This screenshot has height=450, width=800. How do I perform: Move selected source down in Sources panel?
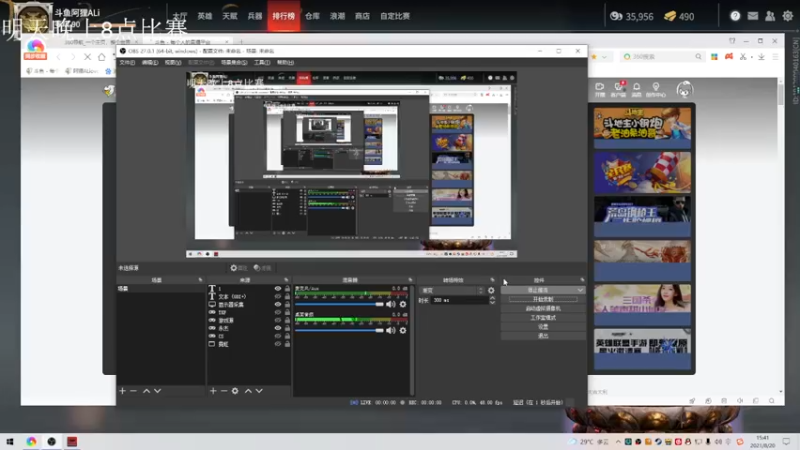tap(259, 391)
